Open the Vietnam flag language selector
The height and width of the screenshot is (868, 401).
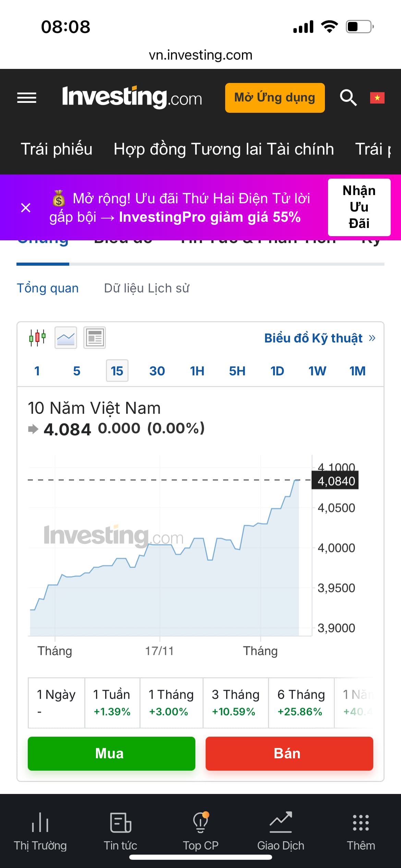(x=377, y=98)
